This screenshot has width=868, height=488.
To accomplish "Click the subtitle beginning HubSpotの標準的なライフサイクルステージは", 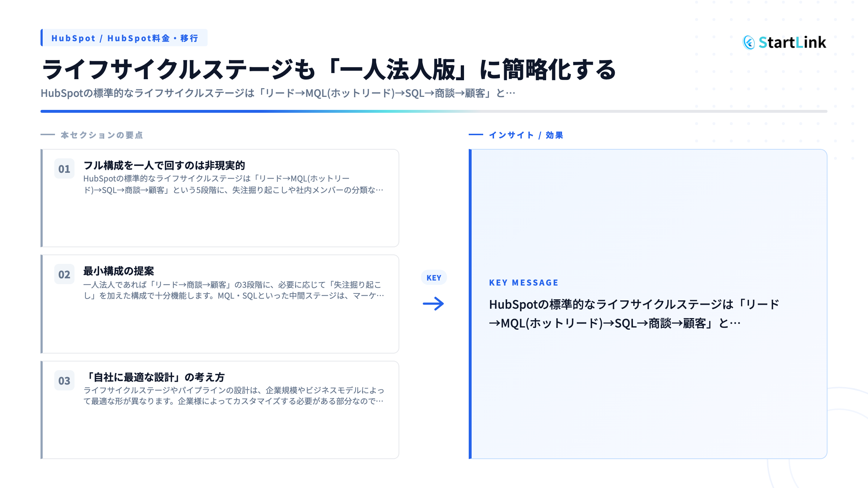I will pos(278,93).
